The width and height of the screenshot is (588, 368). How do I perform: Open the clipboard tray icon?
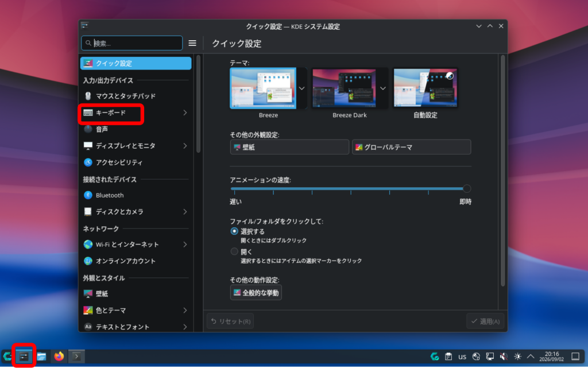[448, 357]
